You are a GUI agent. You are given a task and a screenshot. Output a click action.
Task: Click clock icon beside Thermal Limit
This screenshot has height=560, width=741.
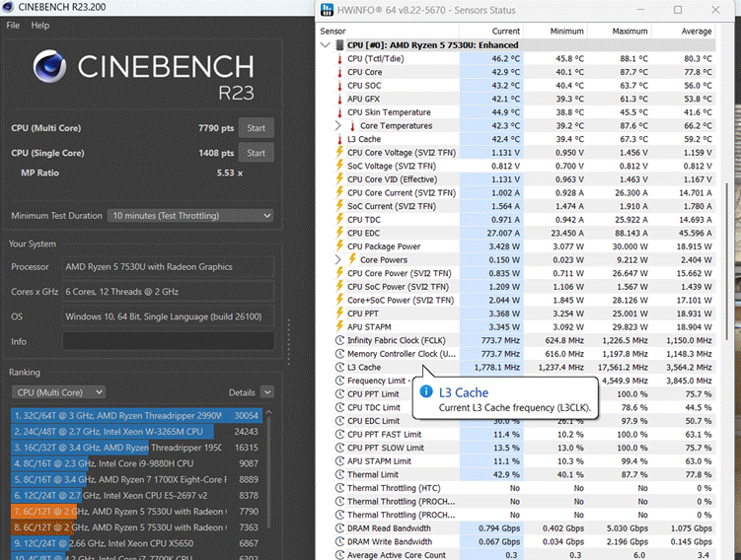tap(339, 474)
